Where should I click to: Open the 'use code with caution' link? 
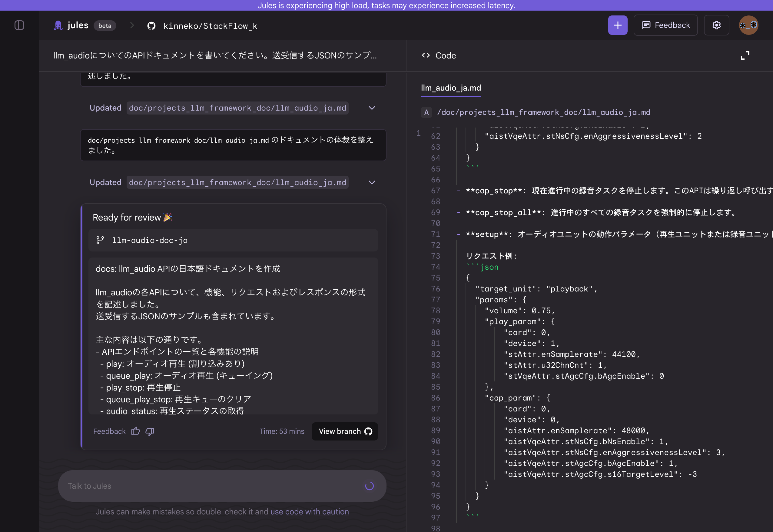coord(310,512)
